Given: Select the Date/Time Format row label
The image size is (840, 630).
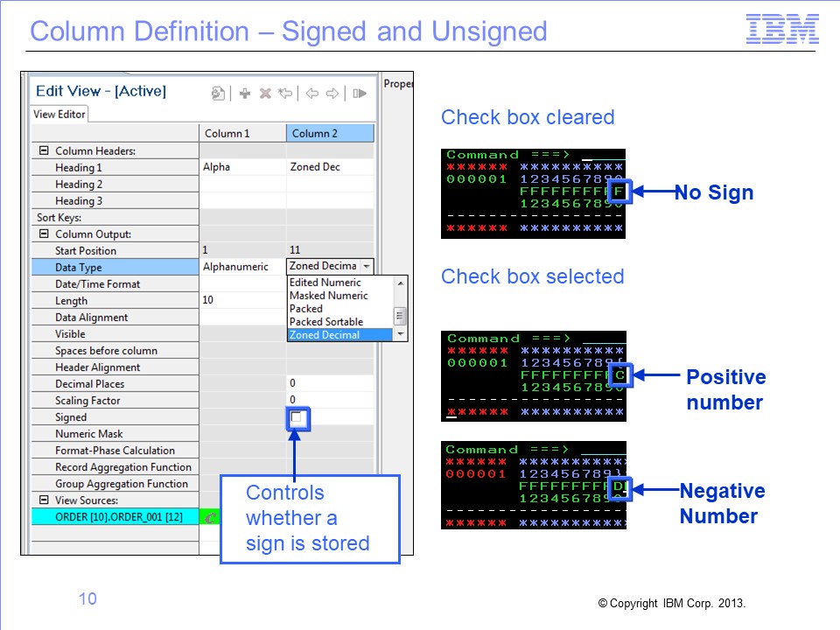Looking at the screenshot, I should 115,283.
